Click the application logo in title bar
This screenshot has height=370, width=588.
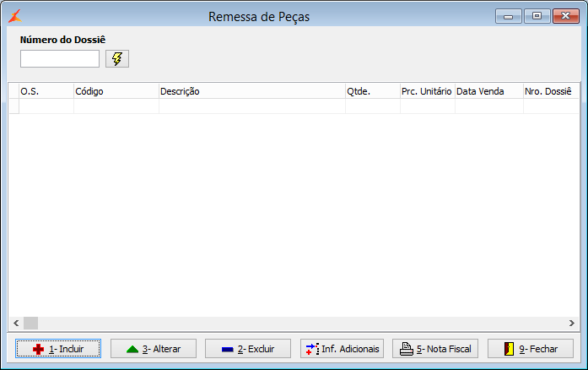tap(15, 16)
